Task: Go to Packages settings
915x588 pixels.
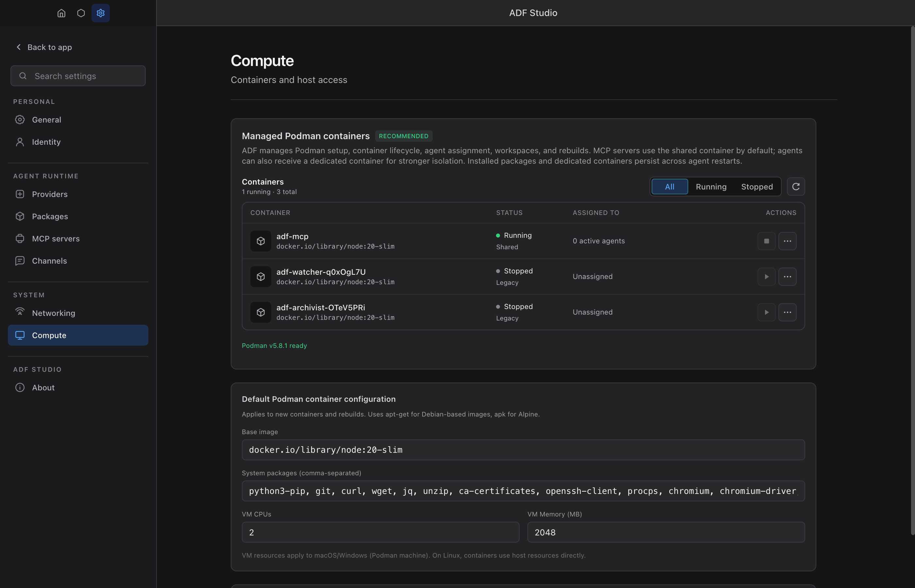Action: 78,217
